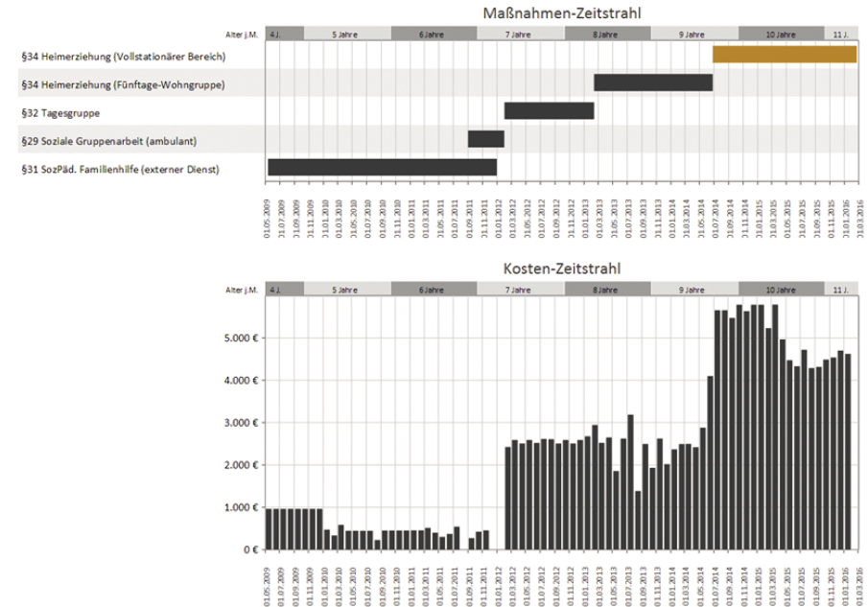Click the 7 Jahre header in Maßnahmen chart
The image size is (868, 607).
pos(520,34)
